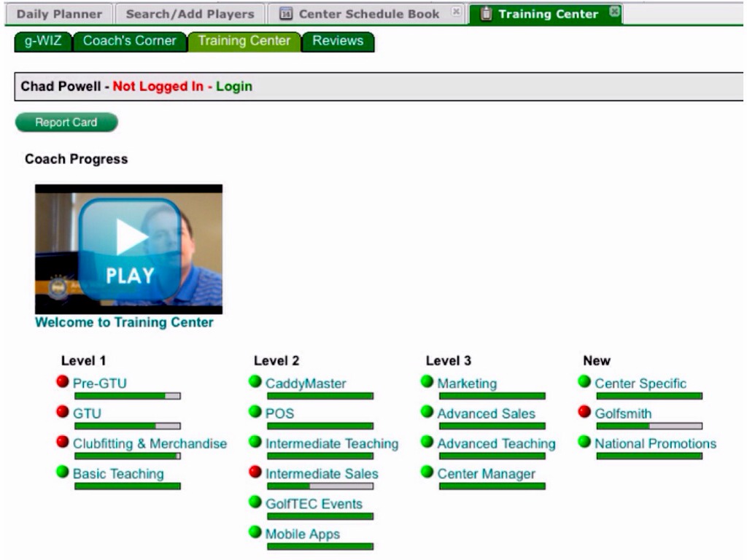Image resolution: width=747 pixels, height=560 pixels.
Task: Open the National Promotions course link
Action: (655, 443)
